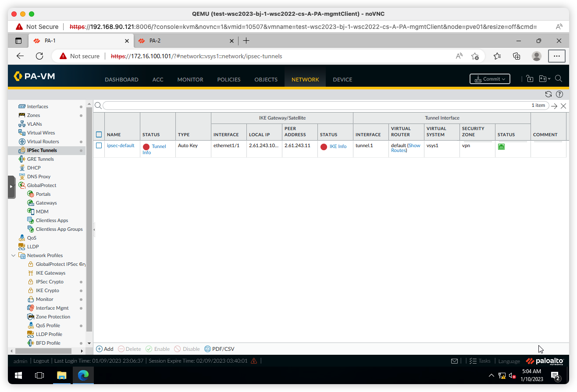Open the OBJECTS tab
Image resolution: width=577 pixels, height=392 pixels.
266,80
